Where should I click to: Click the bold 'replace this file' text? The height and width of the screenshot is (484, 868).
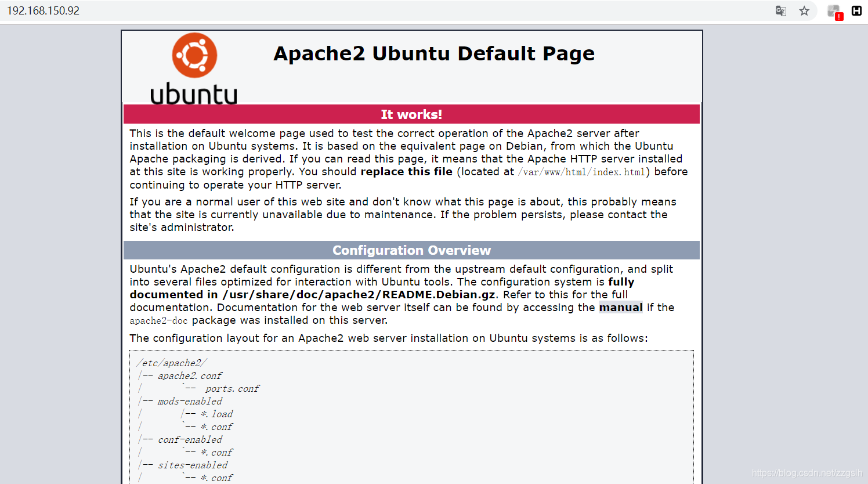406,172
